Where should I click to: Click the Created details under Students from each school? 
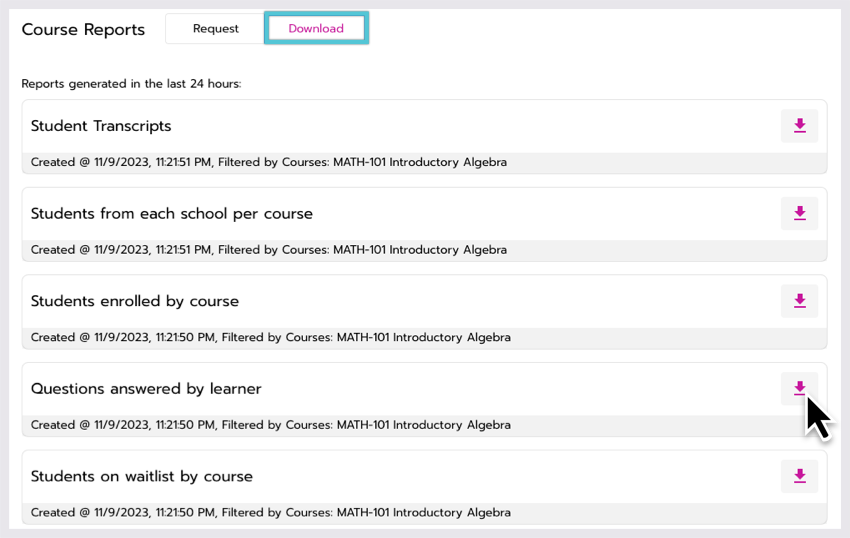coord(269,250)
